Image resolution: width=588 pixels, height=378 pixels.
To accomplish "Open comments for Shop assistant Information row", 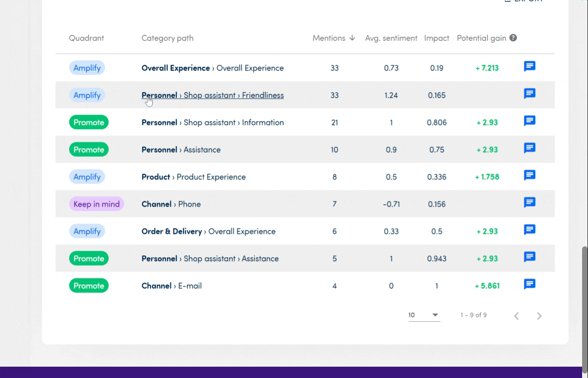I will 529,121.
